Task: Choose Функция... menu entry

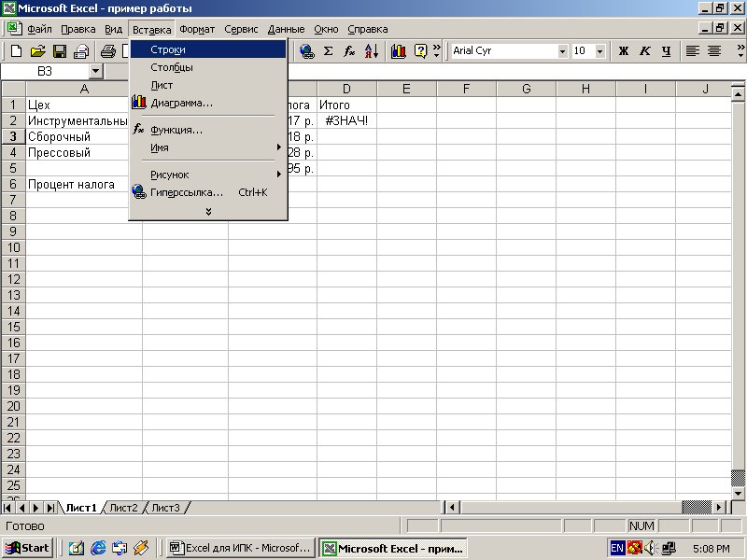Action: pos(208,130)
